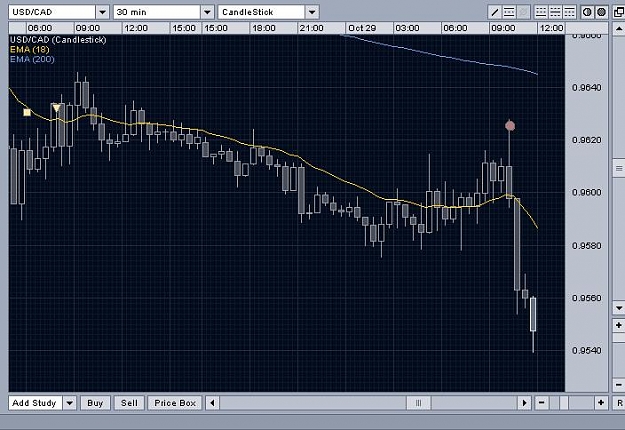Open the USD/CAD currency pair dropdown

(102, 12)
